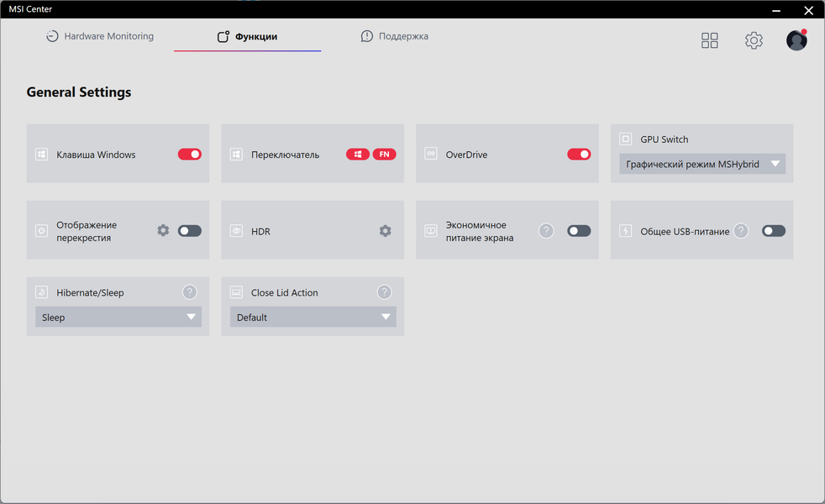Screen dimensions: 825x504
Task: Select the Windows key Переключатель option
Action: [358, 155]
